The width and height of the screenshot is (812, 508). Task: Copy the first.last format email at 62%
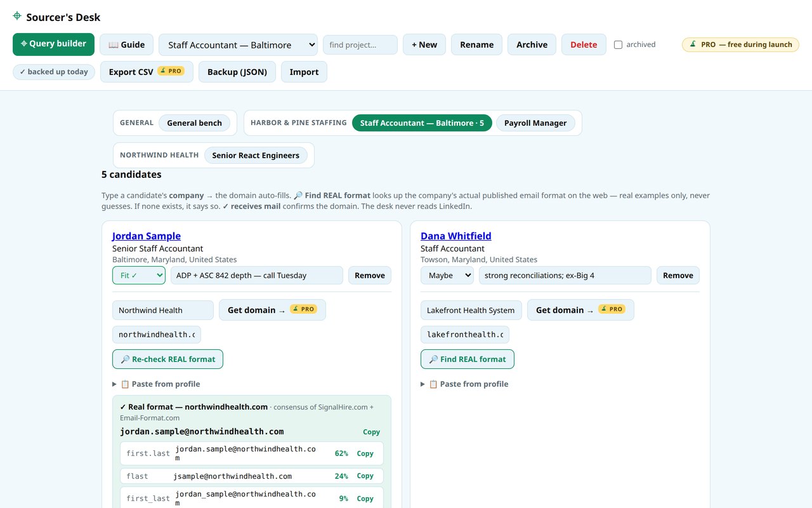tap(365, 453)
